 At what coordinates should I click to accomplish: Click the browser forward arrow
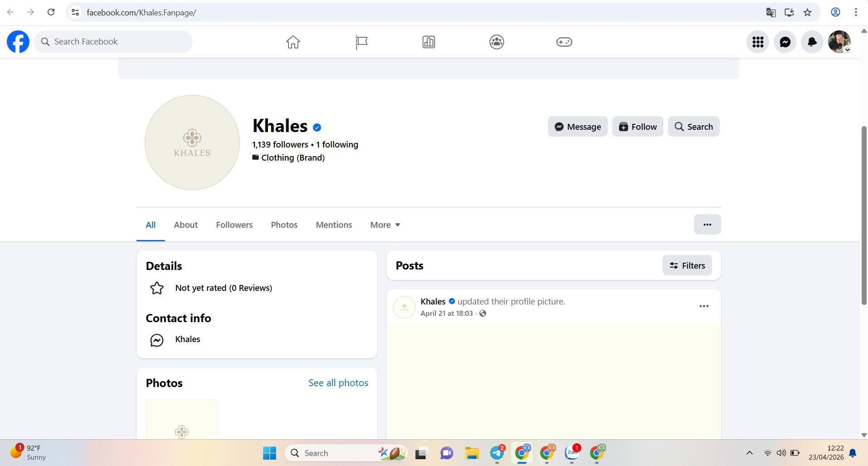pyautogui.click(x=30, y=12)
